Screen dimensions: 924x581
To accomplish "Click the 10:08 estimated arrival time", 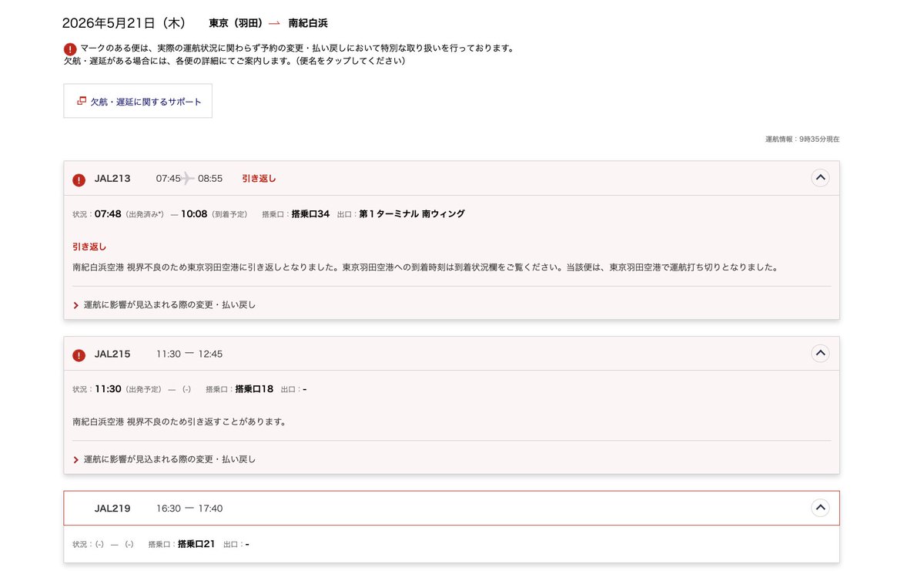I will 194,214.
